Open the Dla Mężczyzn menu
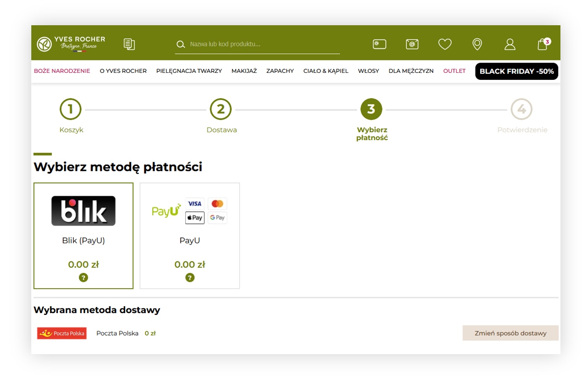 [411, 71]
